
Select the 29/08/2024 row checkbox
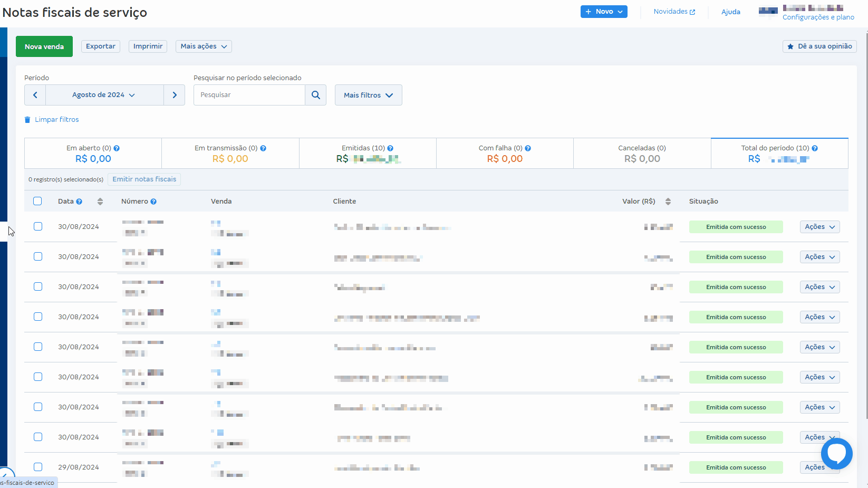coord(38,467)
